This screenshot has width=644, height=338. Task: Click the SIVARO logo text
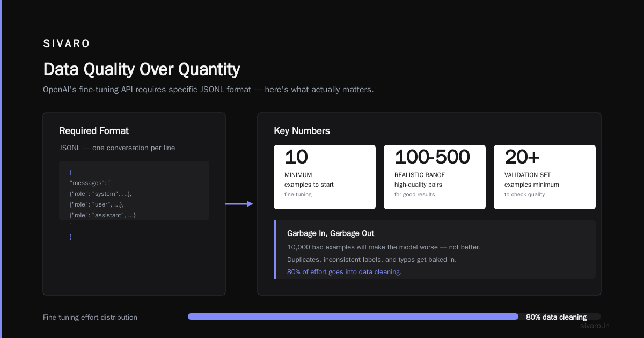click(x=67, y=44)
